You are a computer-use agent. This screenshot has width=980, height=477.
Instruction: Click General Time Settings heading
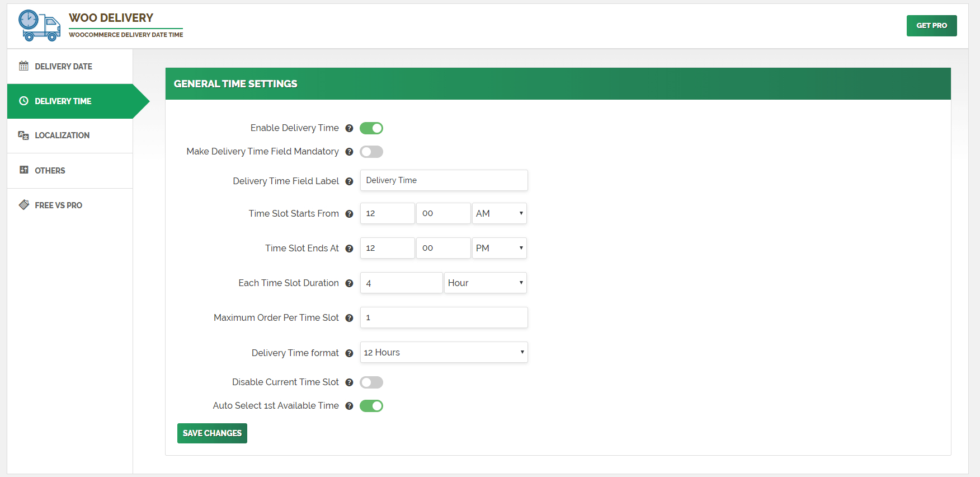point(235,84)
